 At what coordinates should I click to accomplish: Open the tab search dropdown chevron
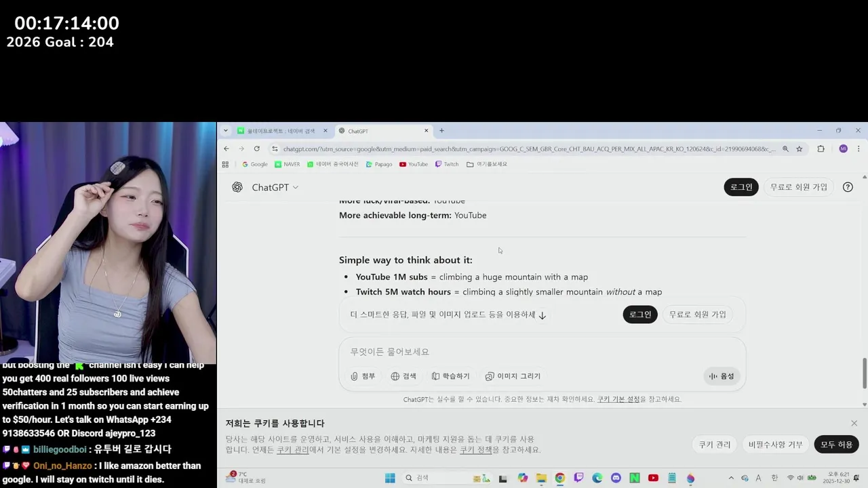click(x=226, y=131)
